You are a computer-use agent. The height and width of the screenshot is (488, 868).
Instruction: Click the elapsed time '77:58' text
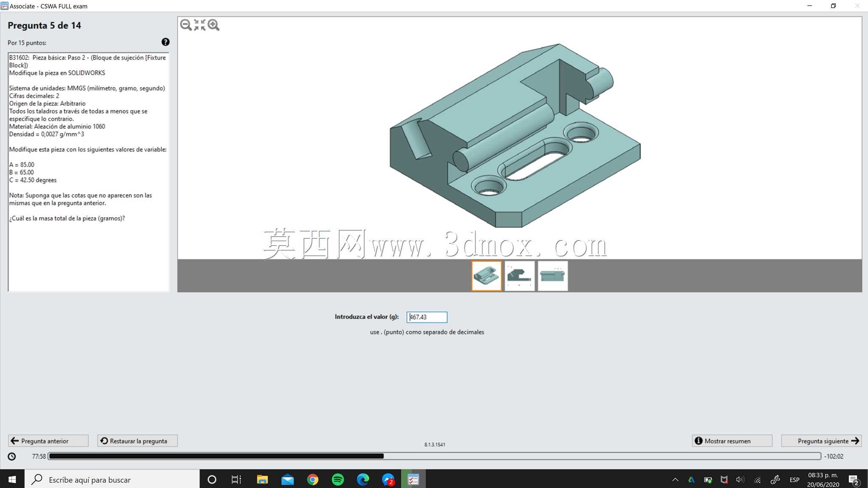coord(39,457)
